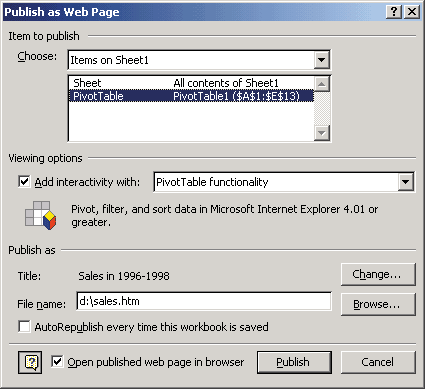
Task: Click the Publish button
Action: (x=294, y=362)
